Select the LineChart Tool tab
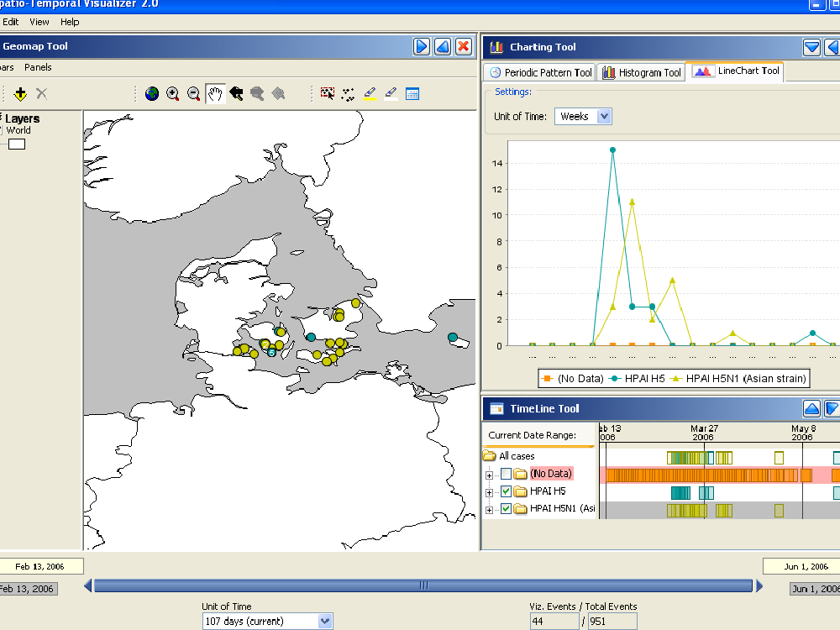The width and height of the screenshot is (840, 630). click(x=735, y=71)
